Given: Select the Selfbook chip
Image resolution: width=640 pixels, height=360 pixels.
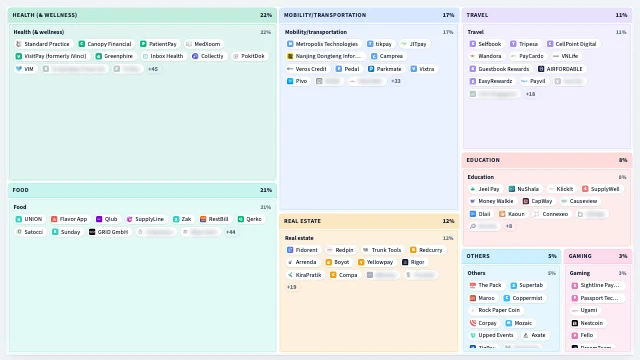Looking at the screenshot, I should (x=486, y=44).
